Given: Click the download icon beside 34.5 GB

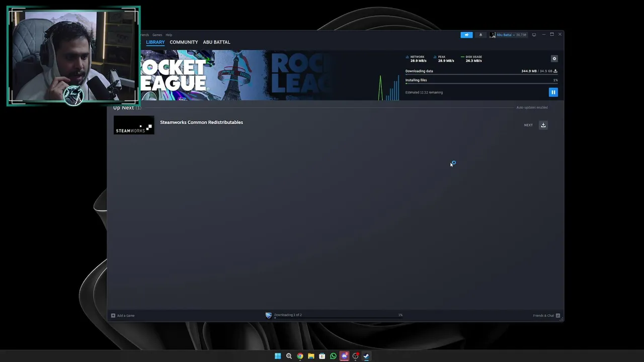Looking at the screenshot, I should click(x=555, y=71).
